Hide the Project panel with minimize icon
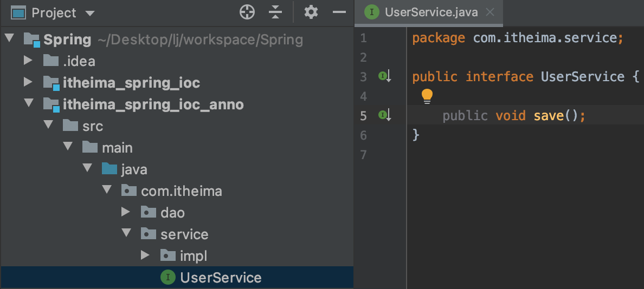The height and width of the screenshot is (289, 644). coord(339,12)
